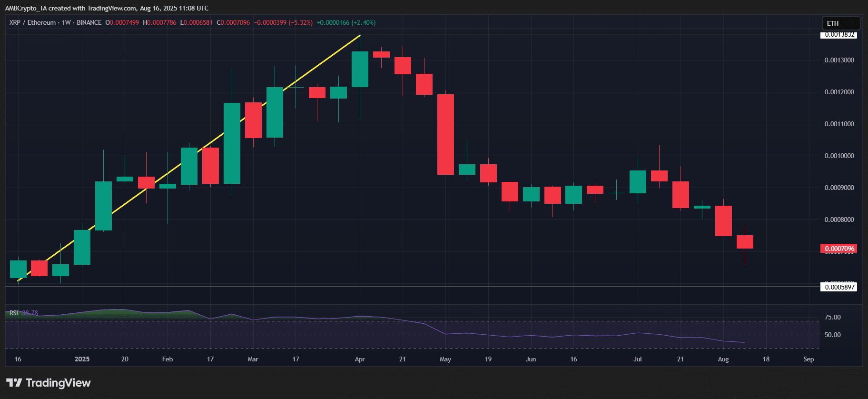The image size is (868, 399).
Task: Click the Sep time axis label
Action: tap(809, 359)
